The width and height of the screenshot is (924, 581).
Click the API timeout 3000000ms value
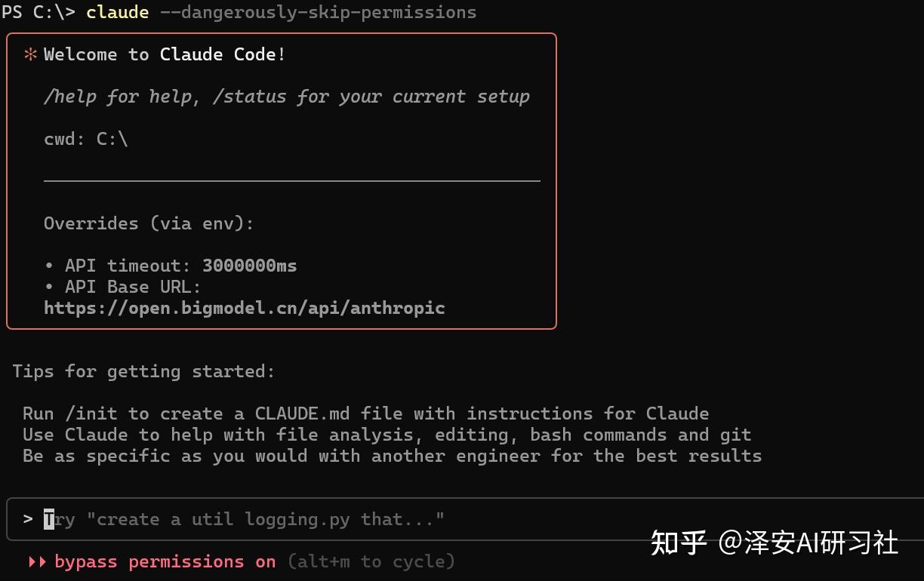[249, 266]
